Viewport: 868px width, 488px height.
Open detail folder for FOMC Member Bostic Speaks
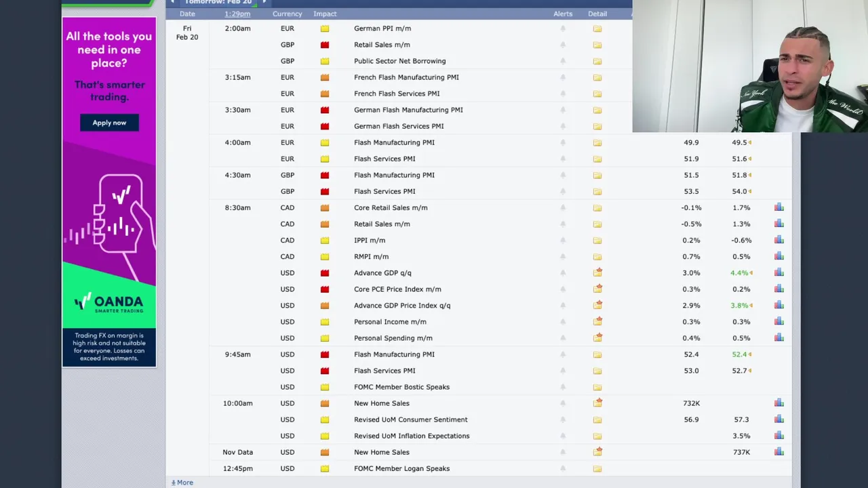[597, 387]
